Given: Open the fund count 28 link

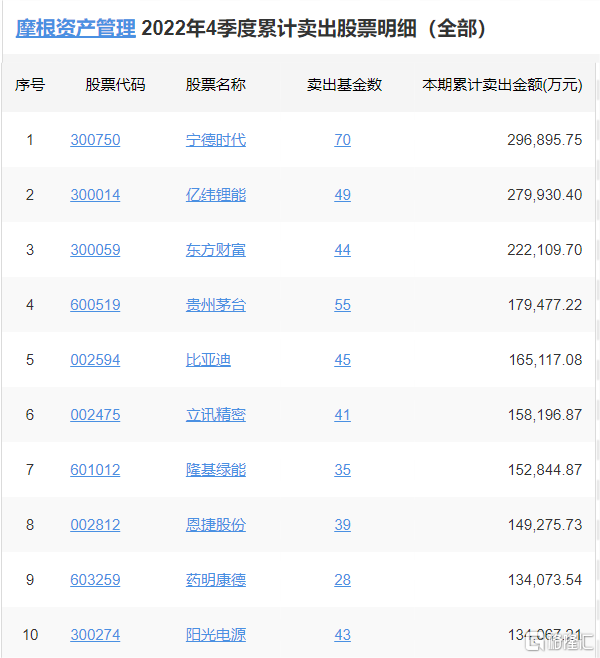Looking at the screenshot, I should [x=342, y=580].
